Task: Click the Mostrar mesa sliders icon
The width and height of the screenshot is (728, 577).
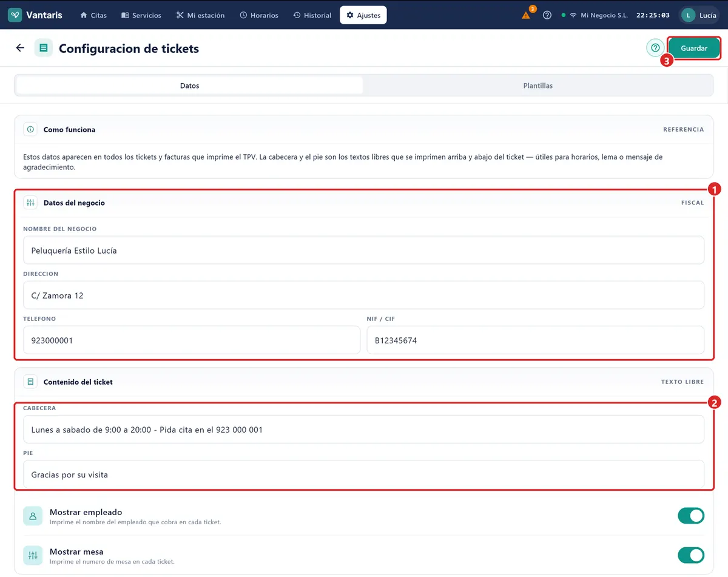Action: pyautogui.click(x=33, y=555)
